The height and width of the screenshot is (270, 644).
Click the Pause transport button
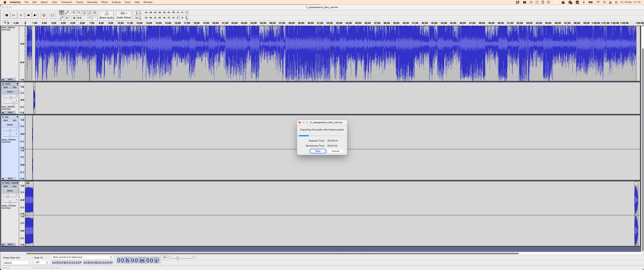7,15
